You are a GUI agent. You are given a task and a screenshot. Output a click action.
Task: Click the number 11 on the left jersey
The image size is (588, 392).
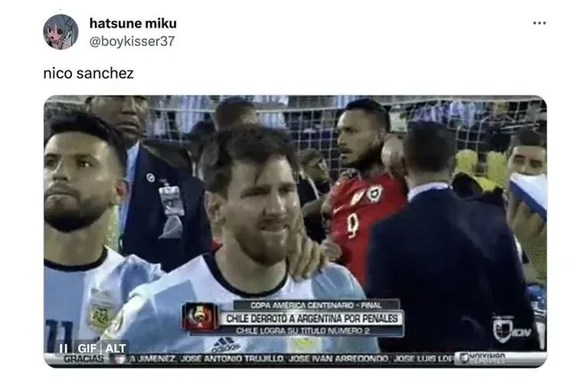tap(60, 334)
